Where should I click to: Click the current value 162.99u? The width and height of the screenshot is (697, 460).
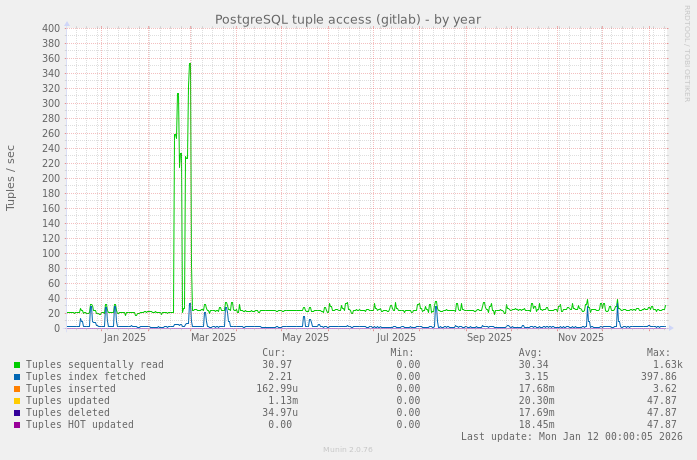coord(277,389)
